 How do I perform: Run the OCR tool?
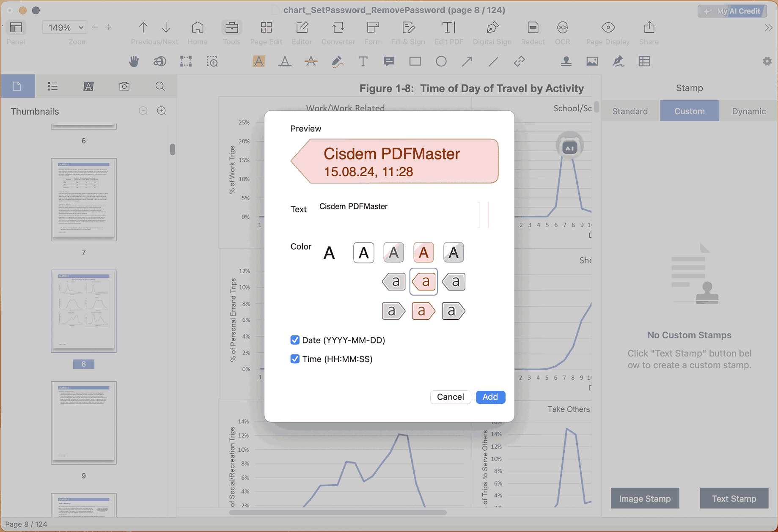[x=562, y=27]
